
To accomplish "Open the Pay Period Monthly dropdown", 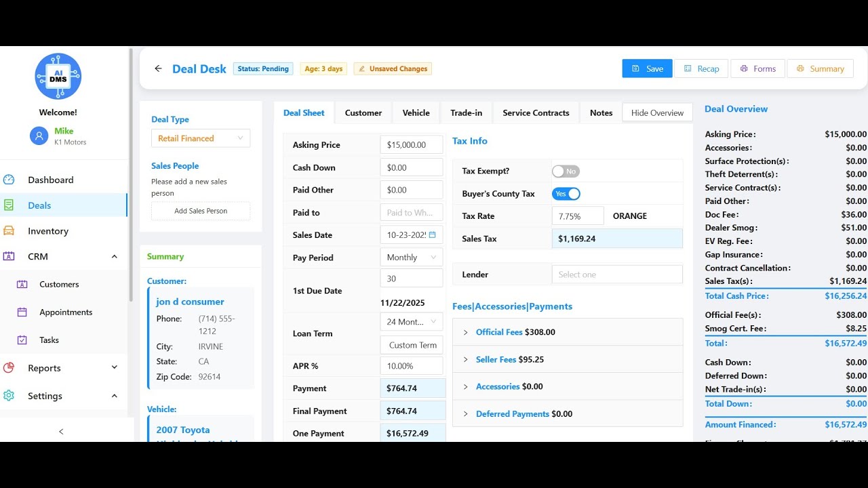I will point(412,258).
